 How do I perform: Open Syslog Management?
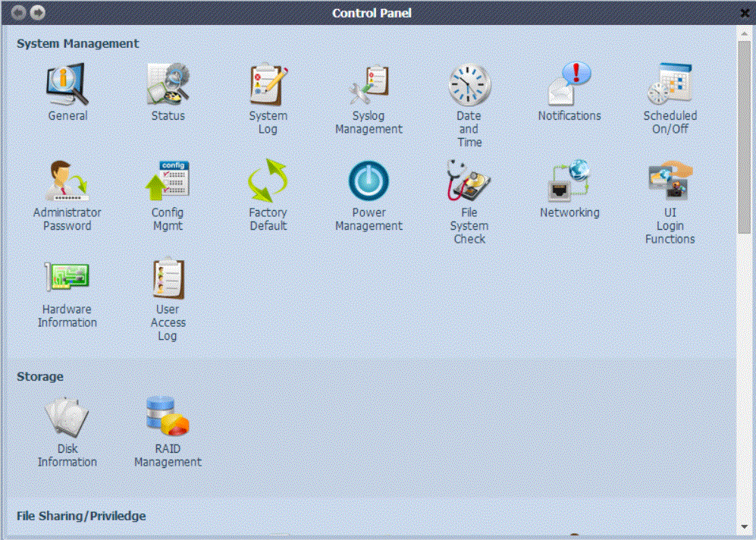369,84
